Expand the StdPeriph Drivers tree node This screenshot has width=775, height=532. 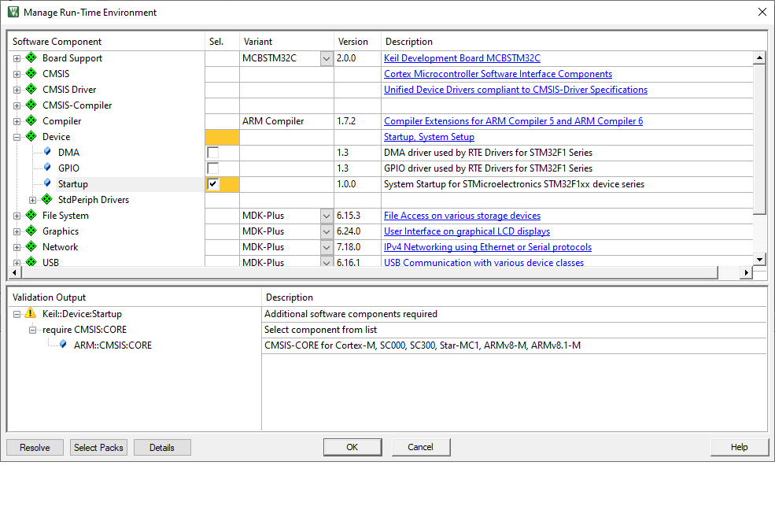[31, 199]
